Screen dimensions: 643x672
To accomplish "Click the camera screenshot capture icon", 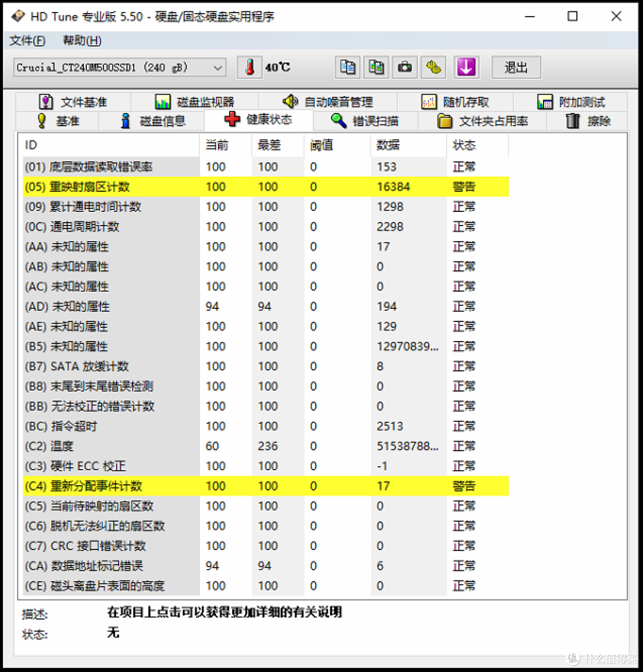I will 405,67.
